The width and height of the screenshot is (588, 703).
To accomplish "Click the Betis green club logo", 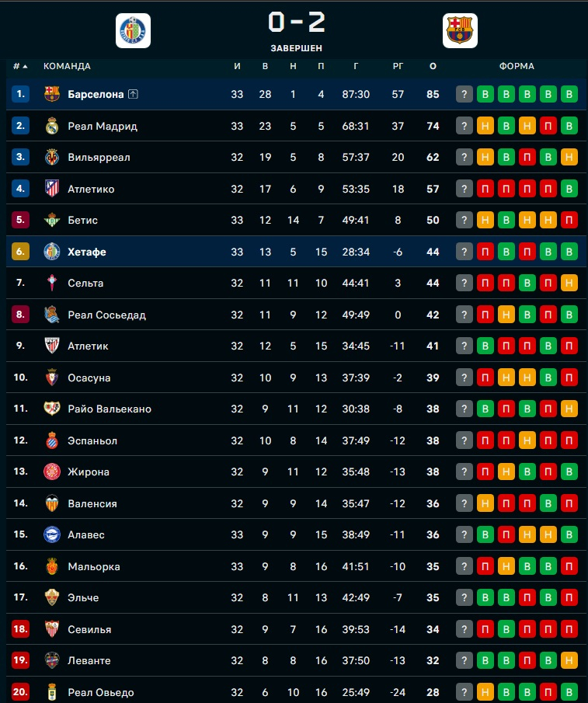I will 52,220.
